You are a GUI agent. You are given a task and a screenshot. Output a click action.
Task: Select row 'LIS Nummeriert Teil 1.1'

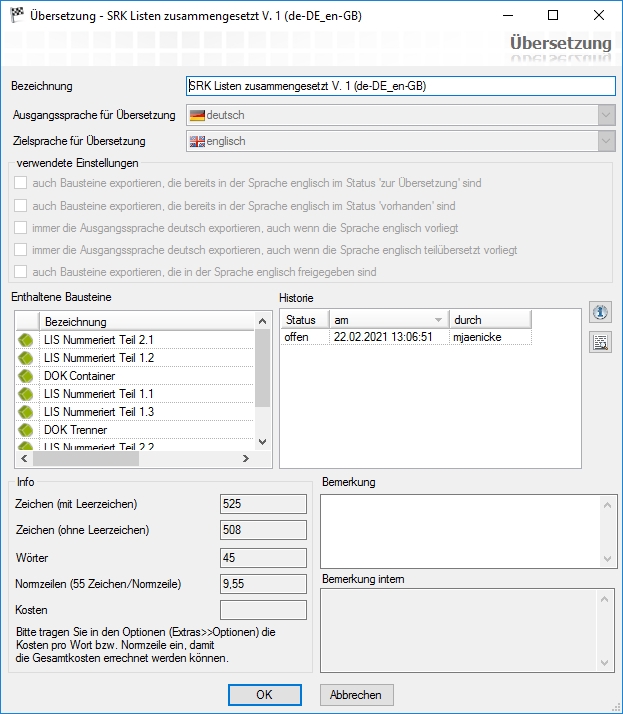point(135,394)
